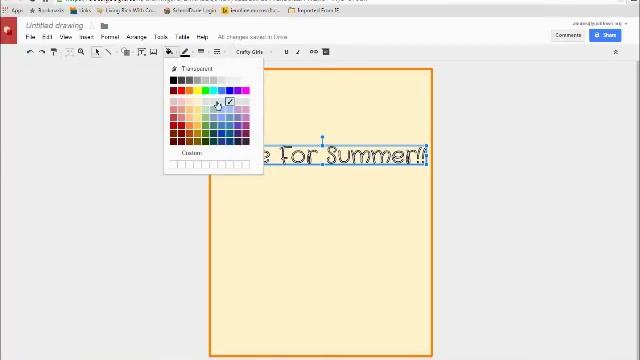This screenshot has width=640, height=360.
Task: Open the Table menu
Action: pos(182,37)
